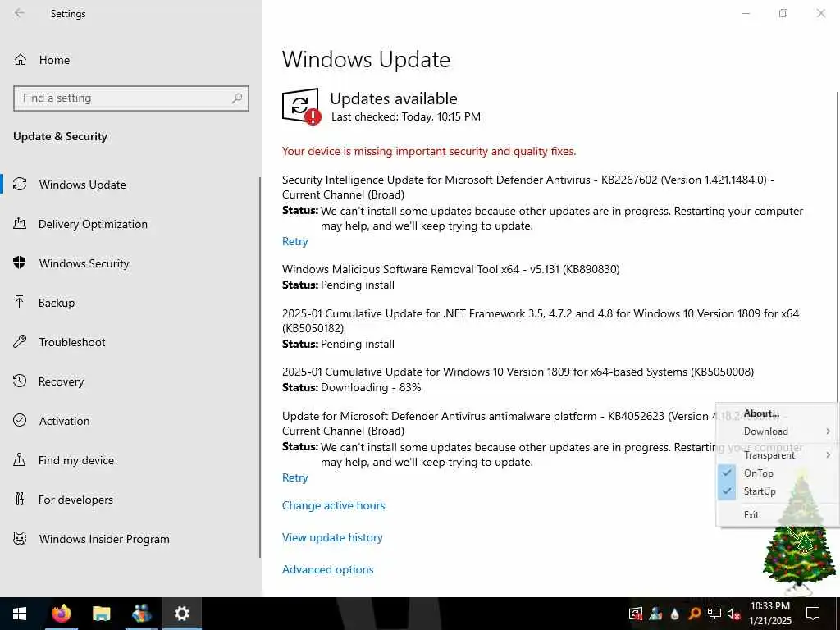Click the Last checked: Today, 10:15 PM text
Image resolution: width=840 pixels, height=630 pixels.
point(405,116)
